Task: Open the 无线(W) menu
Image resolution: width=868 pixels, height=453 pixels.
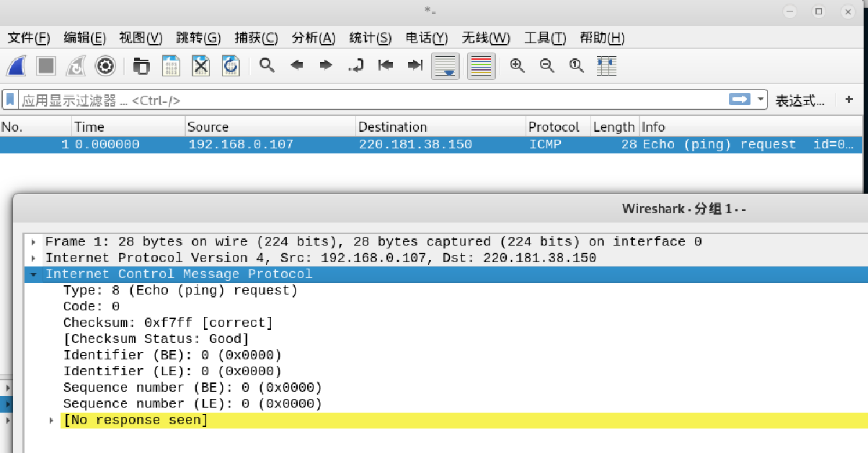Action: (x=486, y=38)
